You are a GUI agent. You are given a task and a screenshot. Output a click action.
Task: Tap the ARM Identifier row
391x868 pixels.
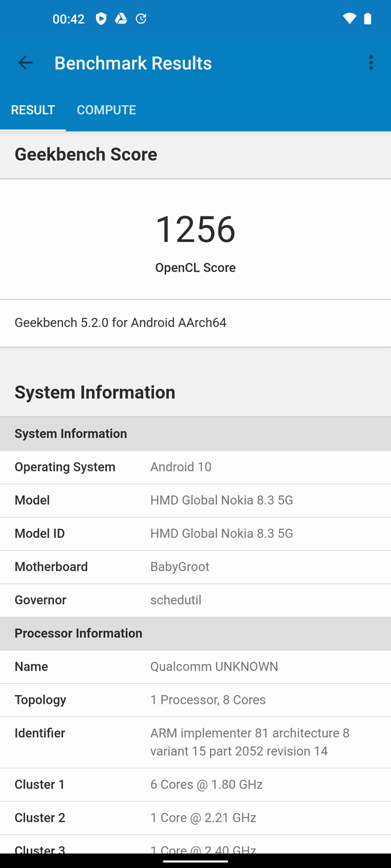(195, 742)
